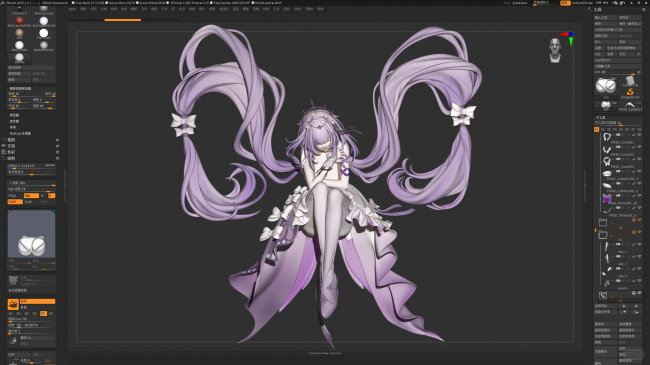
Task: Select the MatCap Gray material sphere
Action: [44, 9]
